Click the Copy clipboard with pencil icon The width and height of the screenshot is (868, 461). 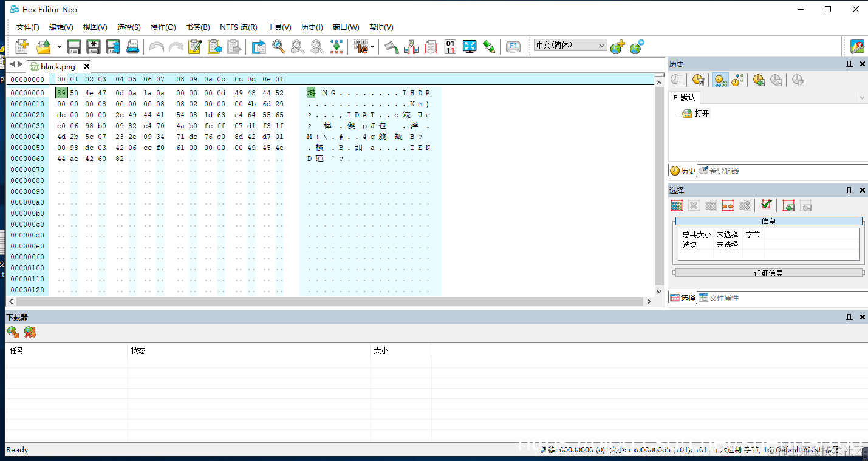pyautogui.click(x=195, y=47)
